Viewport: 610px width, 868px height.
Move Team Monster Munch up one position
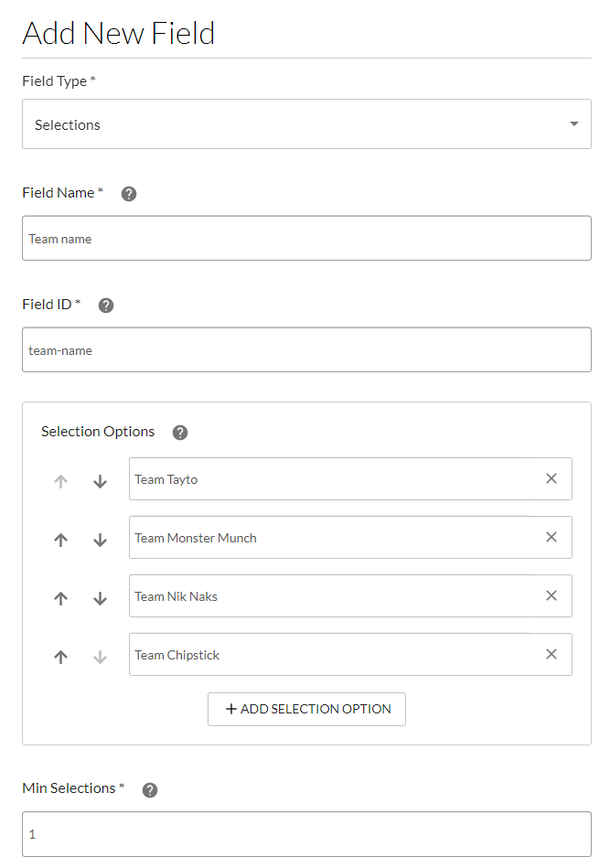60,540
